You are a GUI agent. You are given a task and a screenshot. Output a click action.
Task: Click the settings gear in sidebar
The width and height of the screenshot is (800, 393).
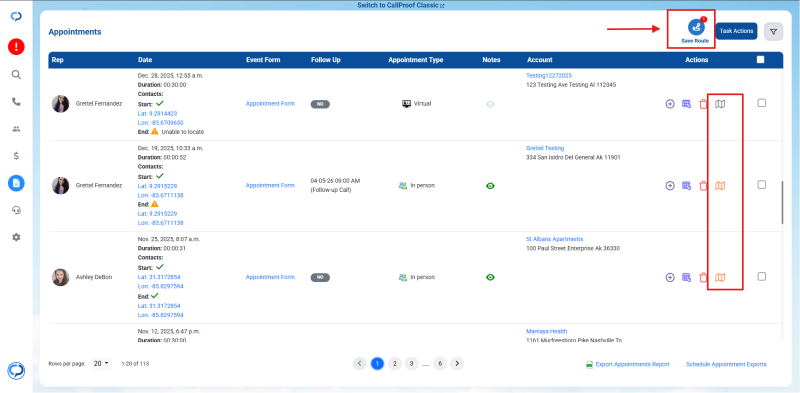16,237
